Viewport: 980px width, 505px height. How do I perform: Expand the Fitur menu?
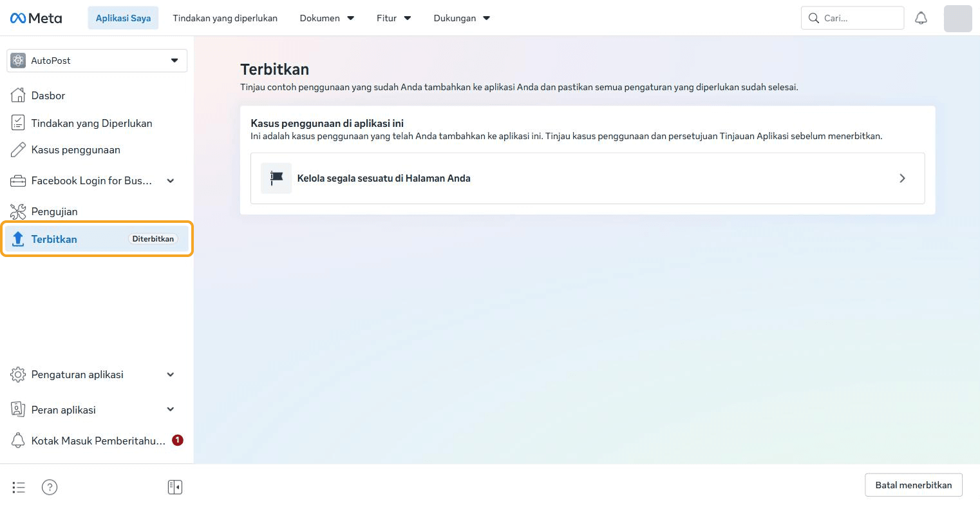[x=393, y=18]
